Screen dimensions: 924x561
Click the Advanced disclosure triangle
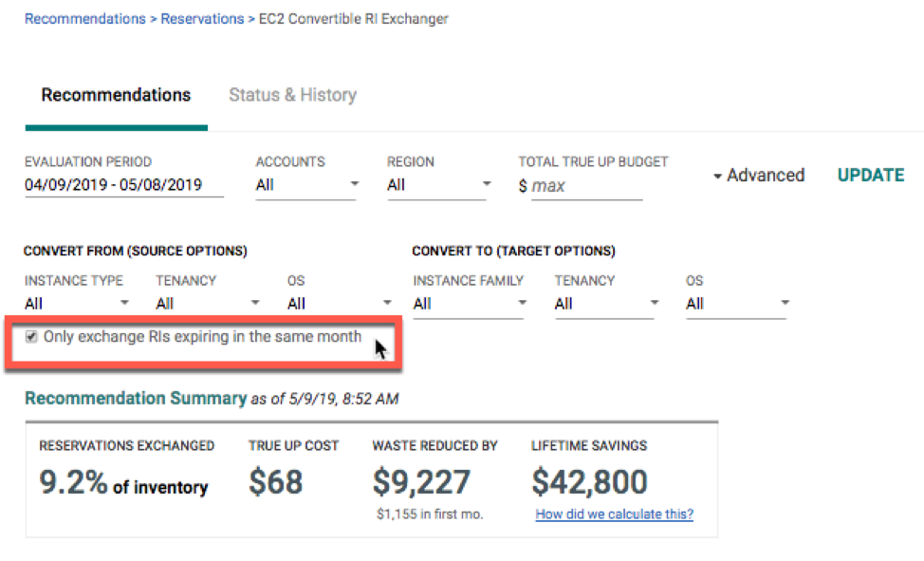tap(718, 175)
